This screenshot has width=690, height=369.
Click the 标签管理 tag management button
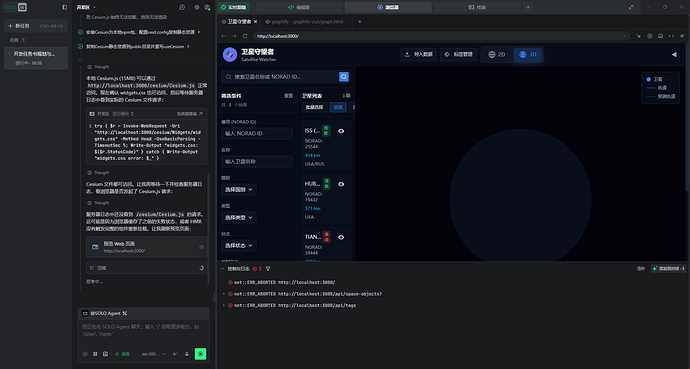pyautogui.click(x=459, y=55)
